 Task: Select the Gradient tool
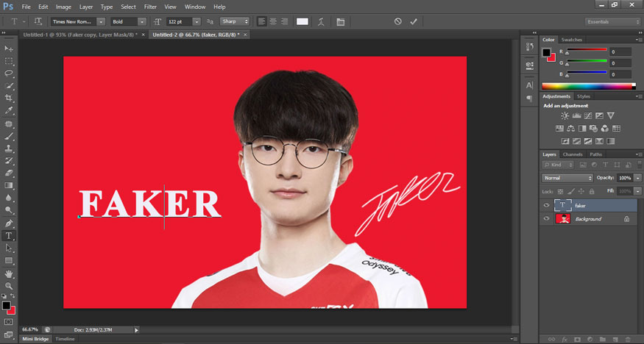click(9, 185)
